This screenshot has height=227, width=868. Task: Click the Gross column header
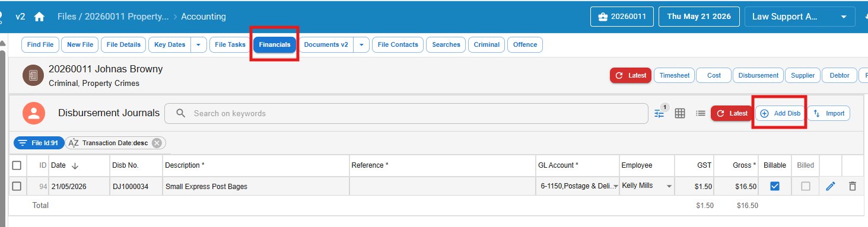click(736, 165)
